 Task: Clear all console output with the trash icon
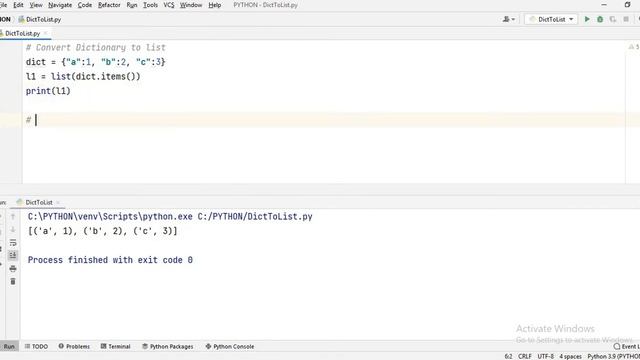(13, 281)
